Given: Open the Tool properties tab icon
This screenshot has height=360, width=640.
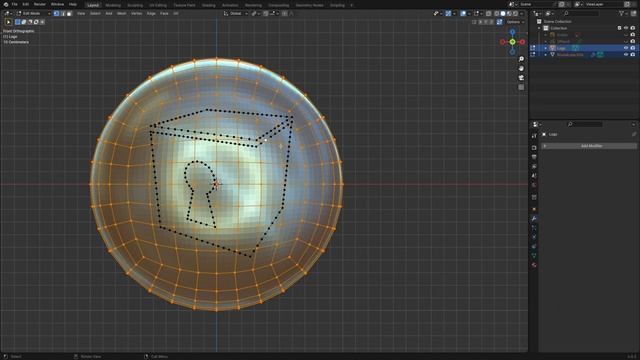Looking at the screenshot, I should coord(534,136).
